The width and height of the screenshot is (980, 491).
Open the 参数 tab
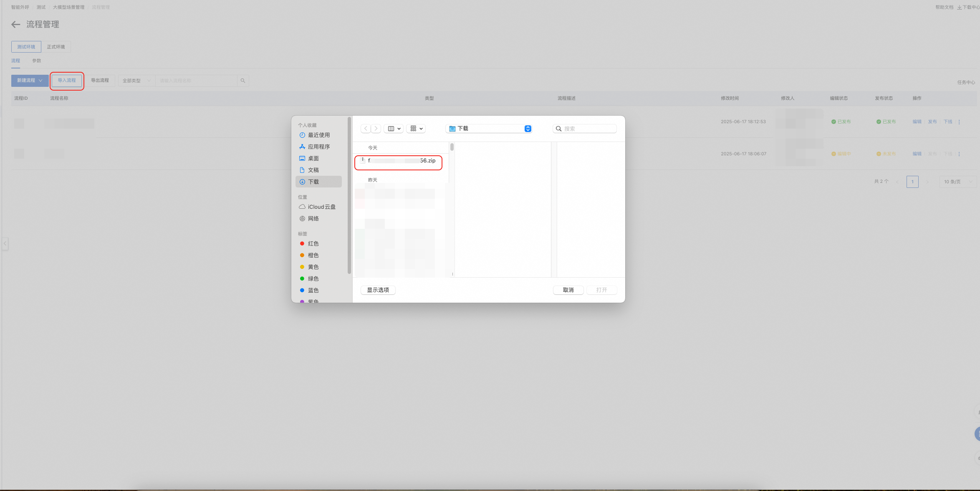click(x=37, y=61)
